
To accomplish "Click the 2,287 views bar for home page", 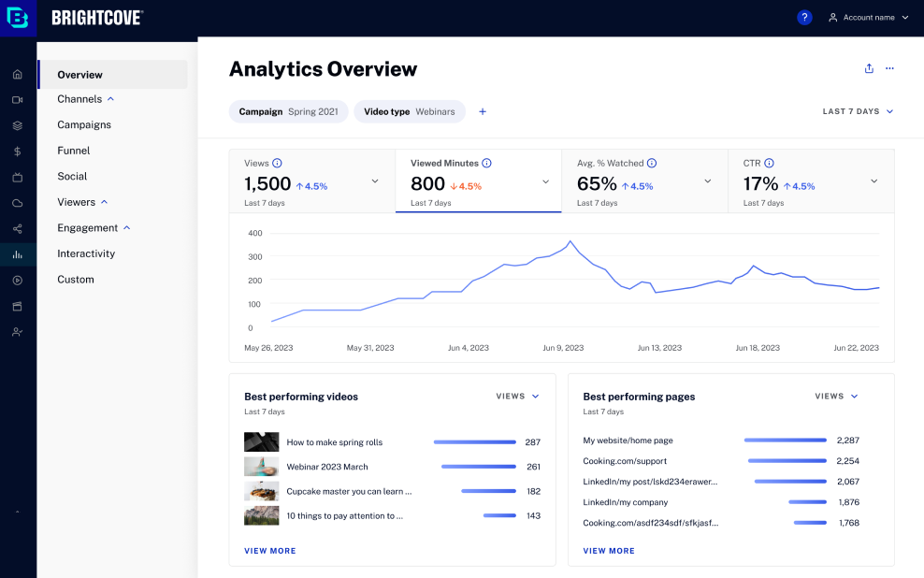I will point(785,441).
